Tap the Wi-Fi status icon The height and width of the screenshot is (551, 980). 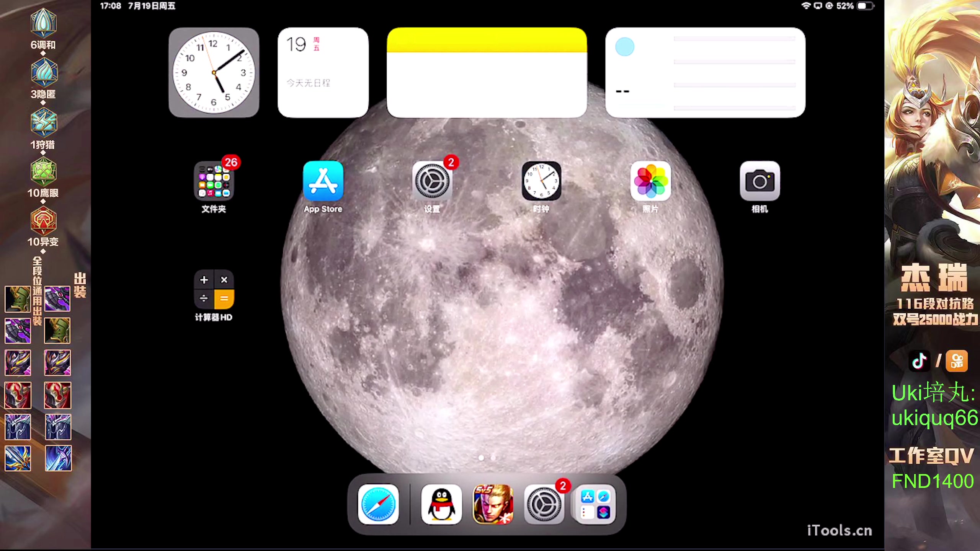pos(806,6)
